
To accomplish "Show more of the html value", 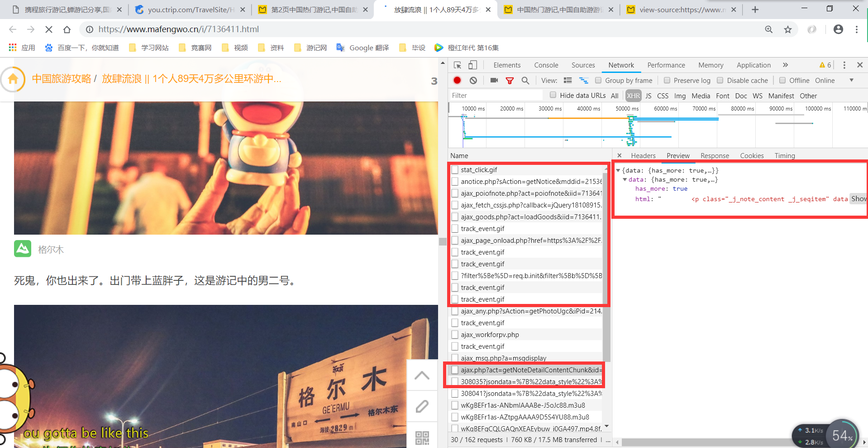I will tap(859, 198).
